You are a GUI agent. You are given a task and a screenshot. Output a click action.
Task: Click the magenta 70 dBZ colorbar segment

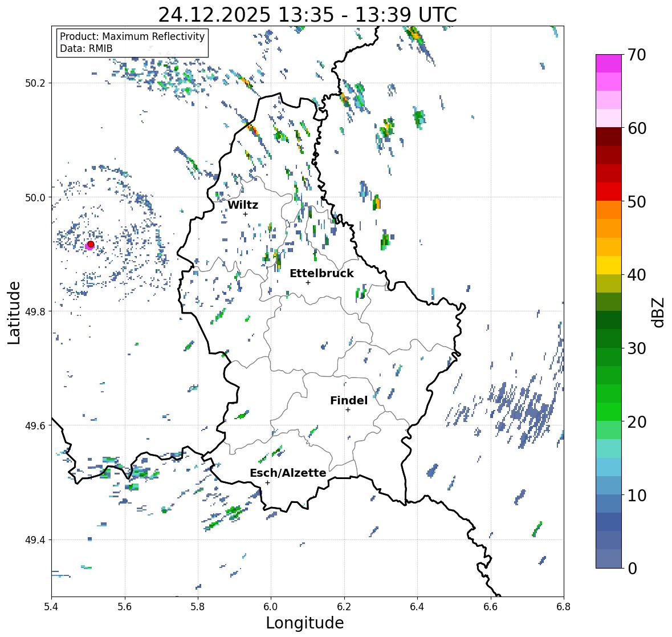click(x=609, y=63)
